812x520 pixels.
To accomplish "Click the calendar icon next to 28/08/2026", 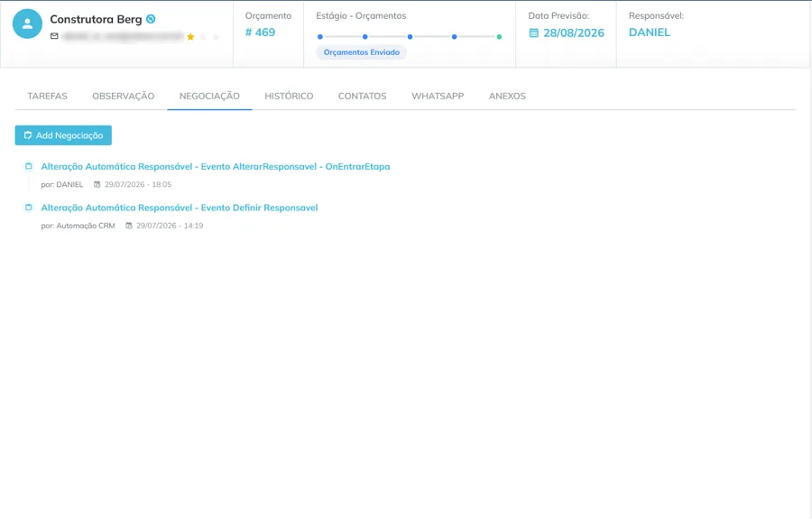I will pos(534,33).
